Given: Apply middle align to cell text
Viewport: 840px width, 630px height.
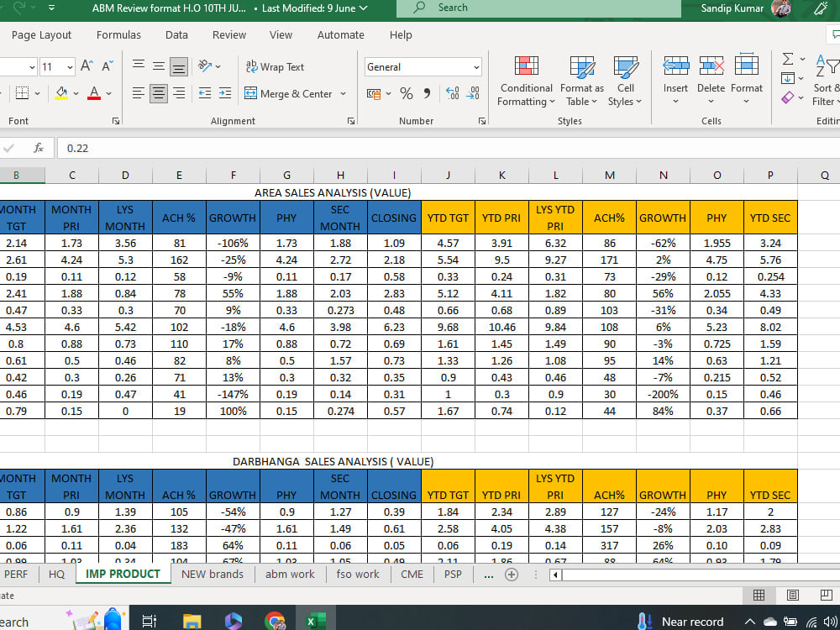Looking at the screenshot, I should click(159, 66).
